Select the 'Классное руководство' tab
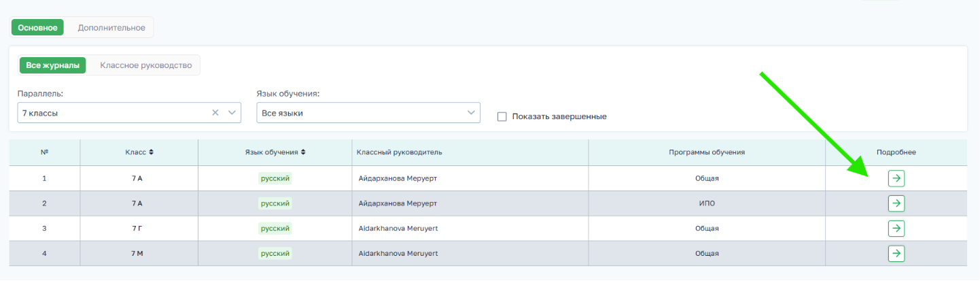The width and height of the screenshot is (980, 281). [146, 65]
